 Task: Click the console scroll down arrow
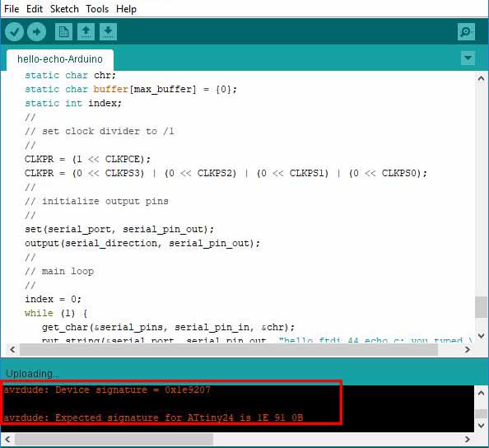coord(482,426)
